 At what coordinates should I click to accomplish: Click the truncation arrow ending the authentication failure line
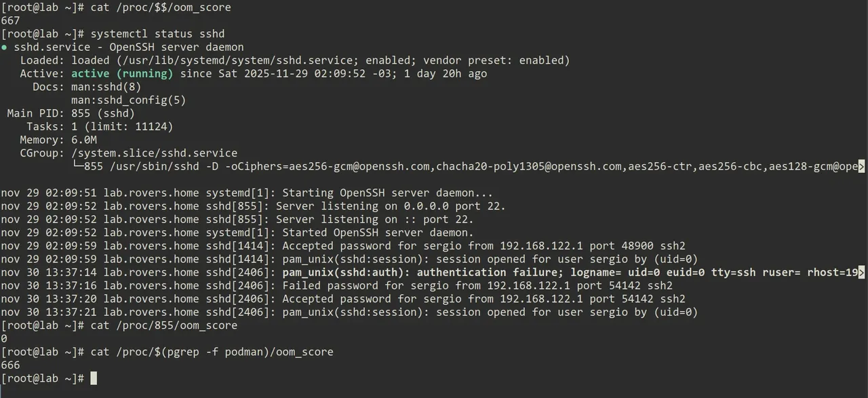pyautogui.click(x=861, y=273)
